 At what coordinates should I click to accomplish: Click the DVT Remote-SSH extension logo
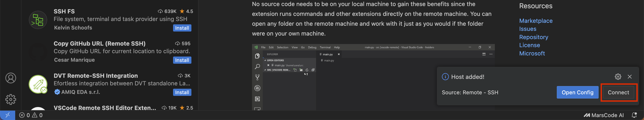[38, 84]
